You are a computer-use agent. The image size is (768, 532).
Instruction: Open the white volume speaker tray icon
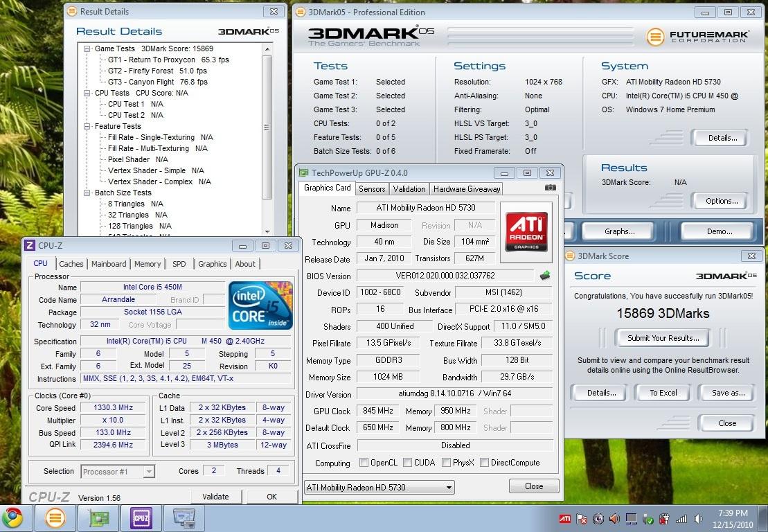pos(698,519)
